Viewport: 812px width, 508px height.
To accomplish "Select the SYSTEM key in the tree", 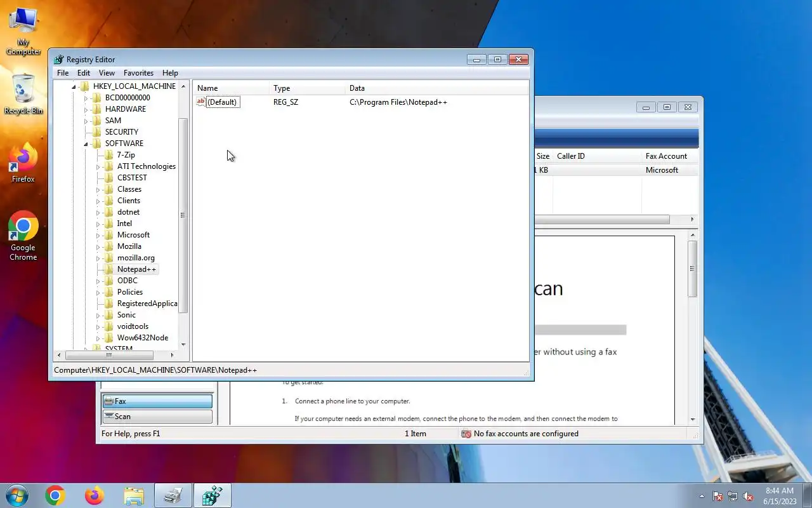I will (119, 348).
